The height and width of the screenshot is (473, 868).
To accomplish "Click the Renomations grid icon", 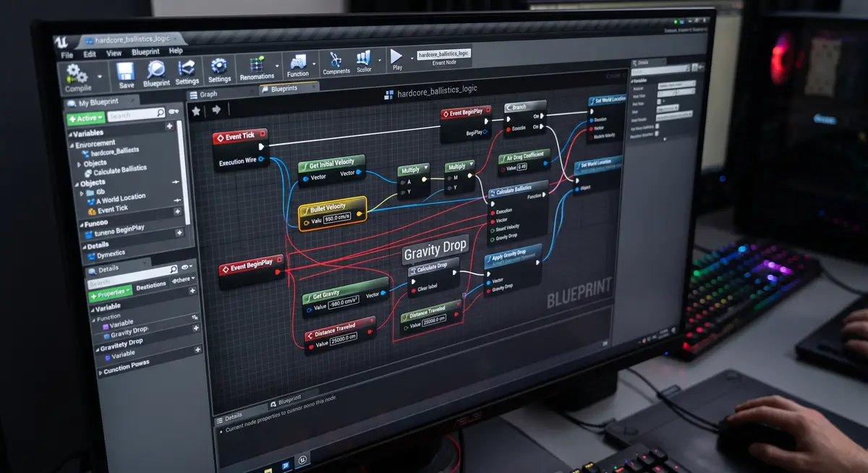I will (x=257, y=64).
